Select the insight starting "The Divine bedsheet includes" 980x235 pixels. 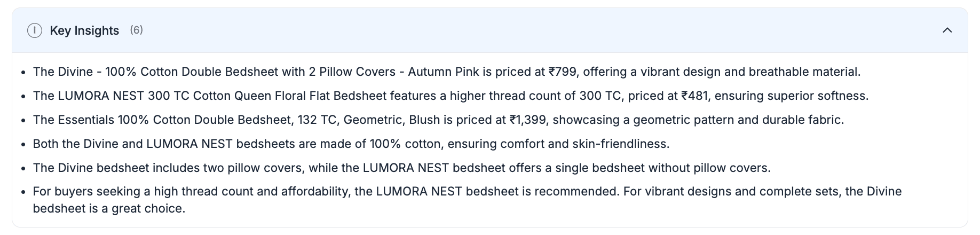(401, 168)
